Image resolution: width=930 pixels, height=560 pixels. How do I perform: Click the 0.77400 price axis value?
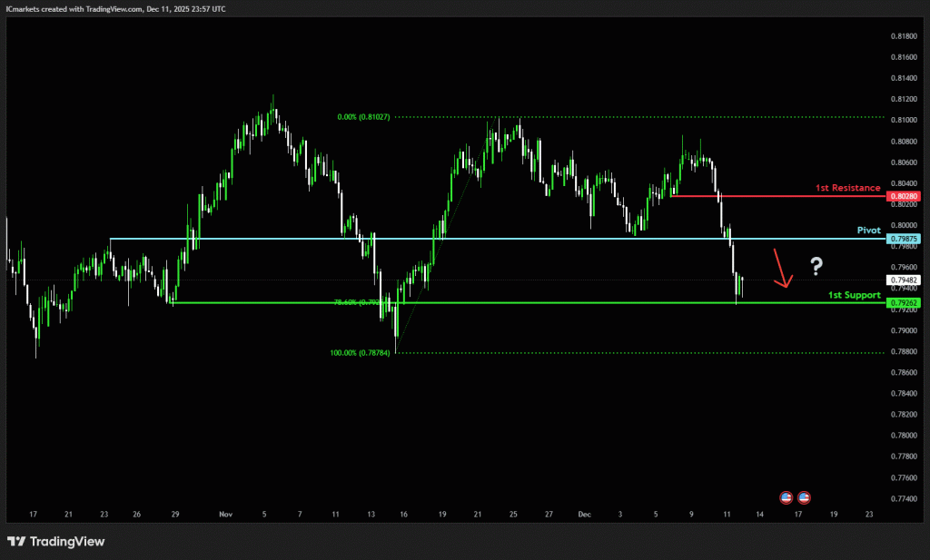tap(904, 498)
